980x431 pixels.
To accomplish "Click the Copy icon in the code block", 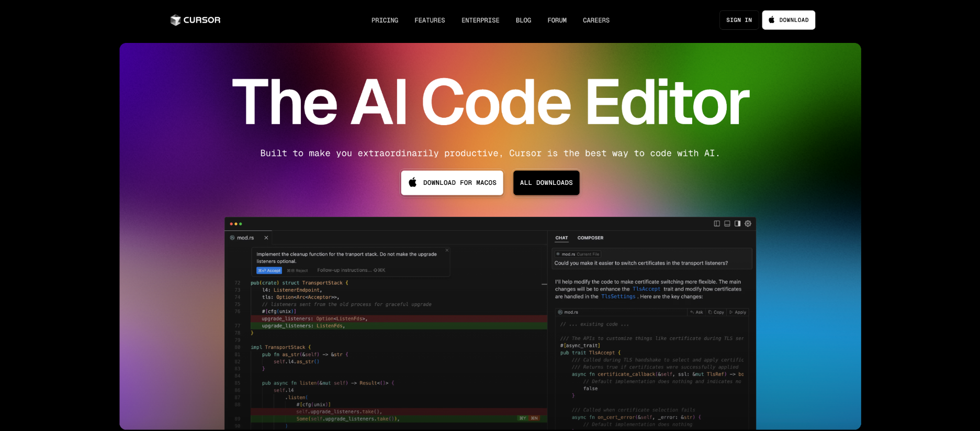I will click(711, 312).
